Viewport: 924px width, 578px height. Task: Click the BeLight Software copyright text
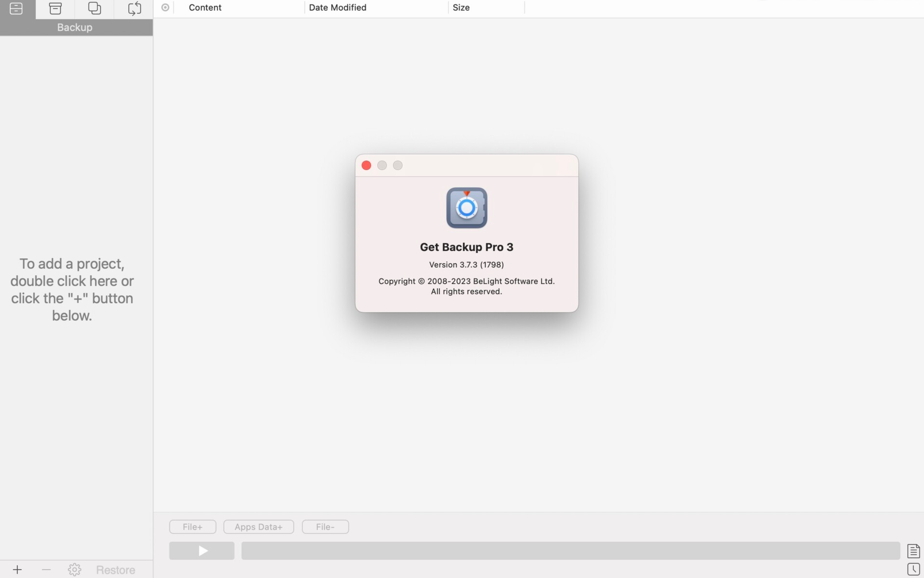click(x=467, y=286)
